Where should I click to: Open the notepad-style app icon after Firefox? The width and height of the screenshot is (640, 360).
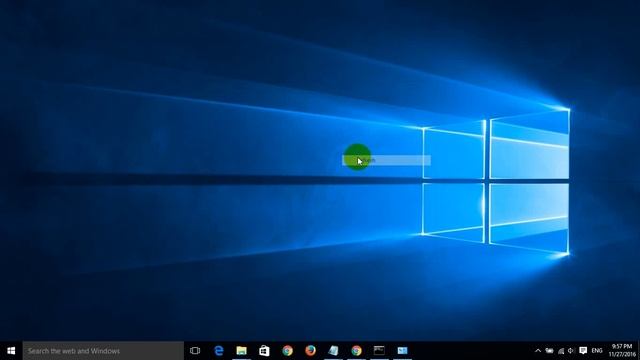pyautogui.click(x=333, y=351)
